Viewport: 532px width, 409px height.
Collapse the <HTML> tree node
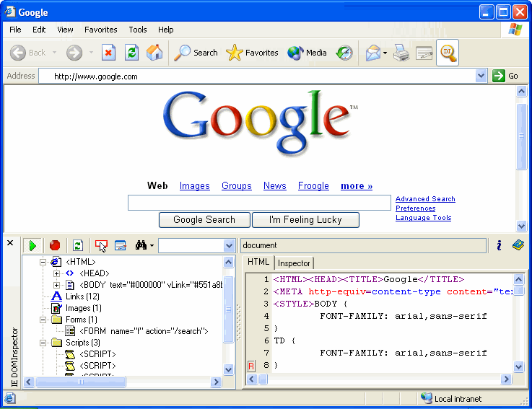tap(43, 262)
